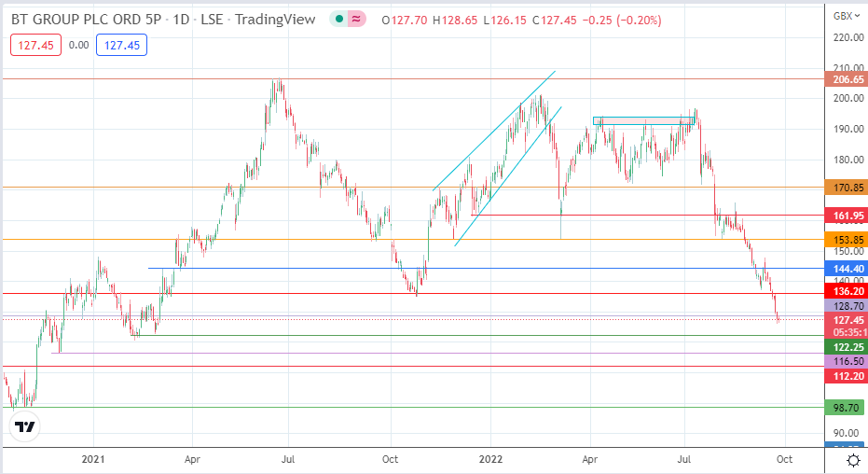Click the 2021 label on time axis
Screen dimensions: 868x474
pyautogui.click(x=93, y=459)
